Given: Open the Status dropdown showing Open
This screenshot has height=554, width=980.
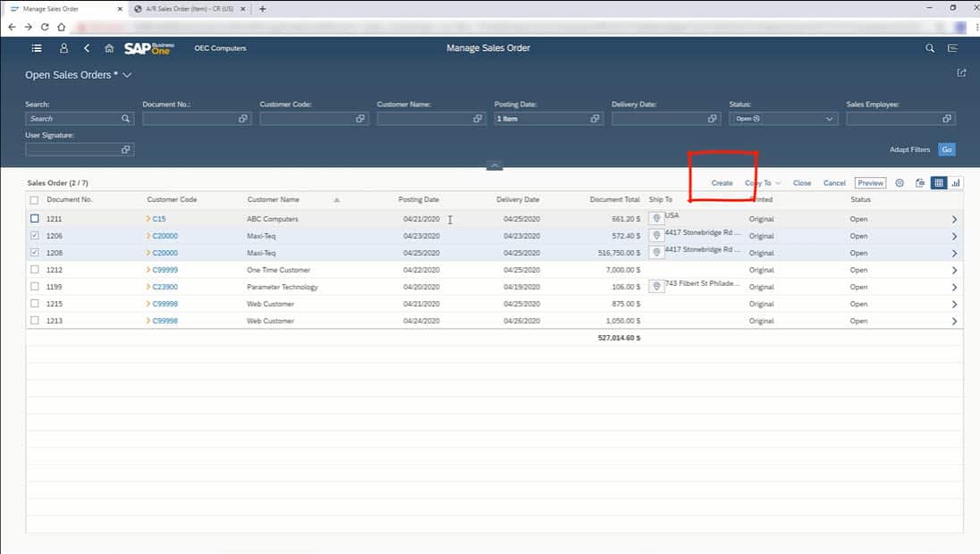Looking at the screenshot, I should click(828, 118).
